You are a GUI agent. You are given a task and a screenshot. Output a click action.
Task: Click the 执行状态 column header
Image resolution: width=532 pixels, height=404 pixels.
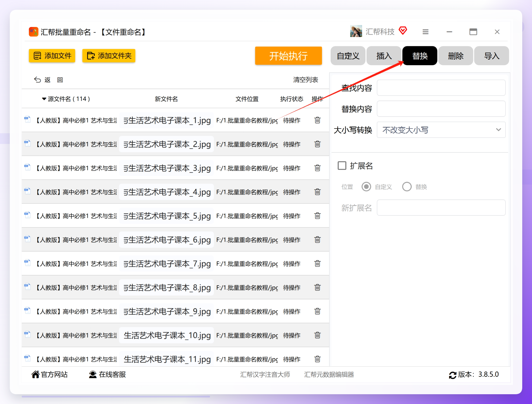(292, 99)
